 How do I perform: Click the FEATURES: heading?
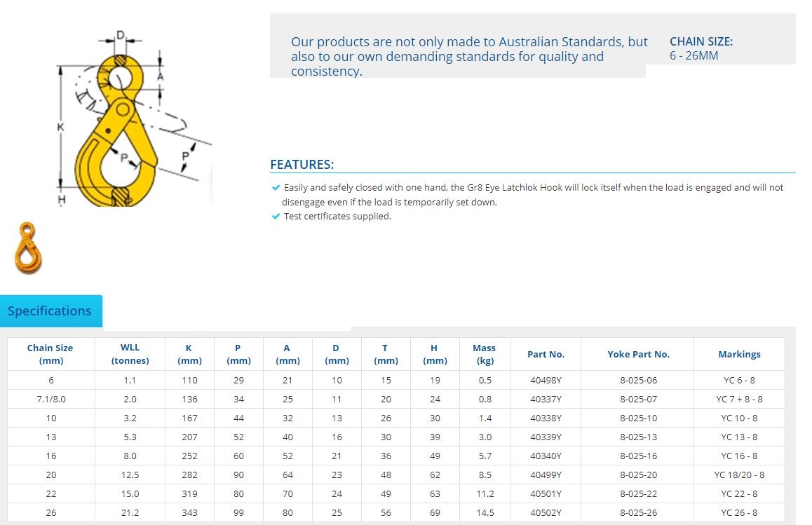302,165
